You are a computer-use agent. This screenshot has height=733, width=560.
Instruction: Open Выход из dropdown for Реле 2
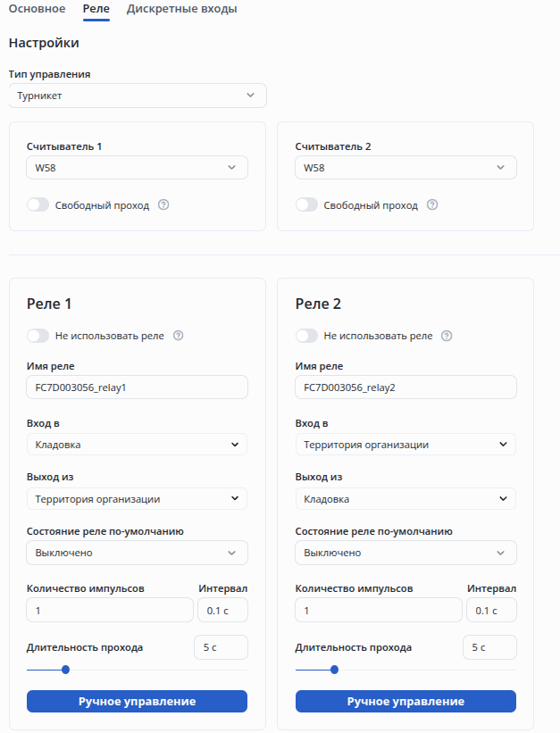pos(405,499)
